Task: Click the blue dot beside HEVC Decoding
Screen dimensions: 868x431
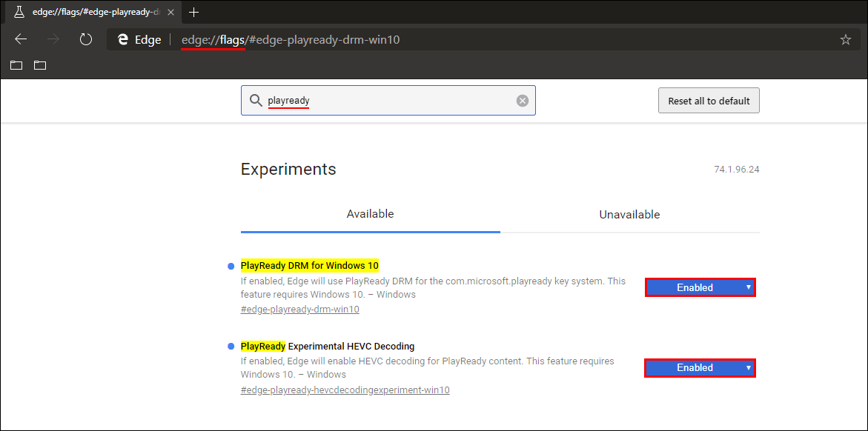Action: pos(231,347)
